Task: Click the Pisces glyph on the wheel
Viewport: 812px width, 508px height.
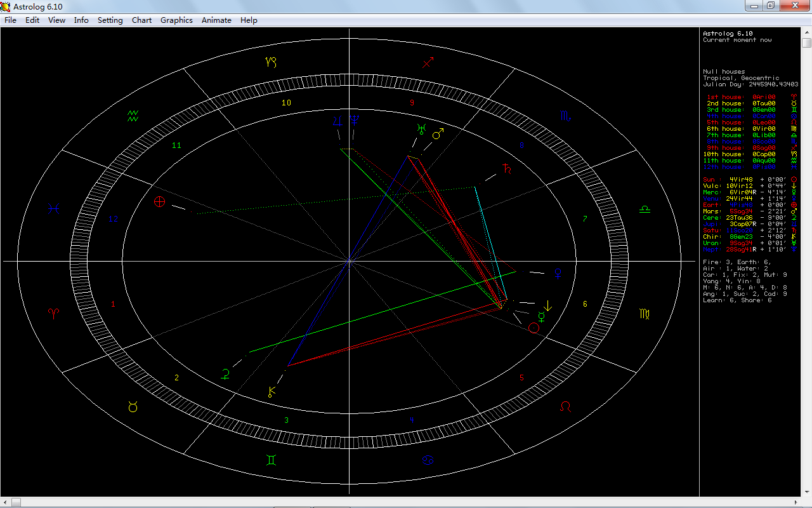Action: pos(53,209)
